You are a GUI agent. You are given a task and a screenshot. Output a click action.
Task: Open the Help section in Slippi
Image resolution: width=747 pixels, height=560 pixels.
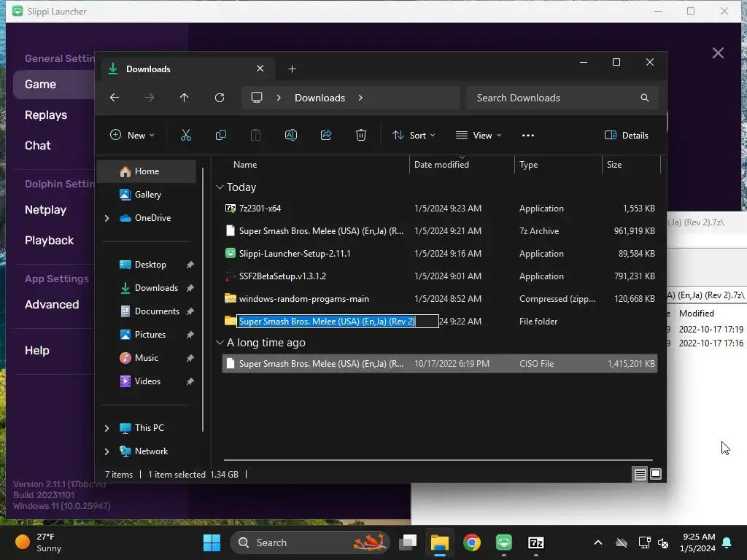click(x=37, y=351)
